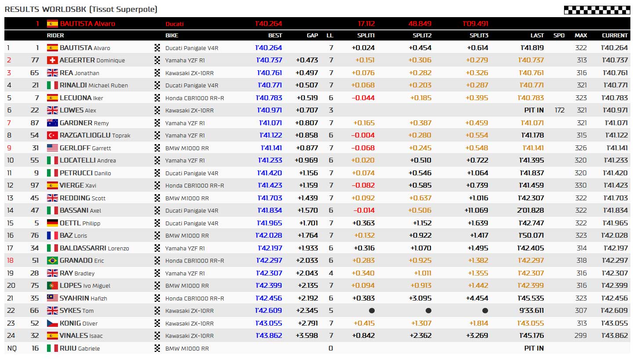Click the checkered flag banner at top right
The width and height of the screenshot is (644, 362).
click(x=597, y=10)
